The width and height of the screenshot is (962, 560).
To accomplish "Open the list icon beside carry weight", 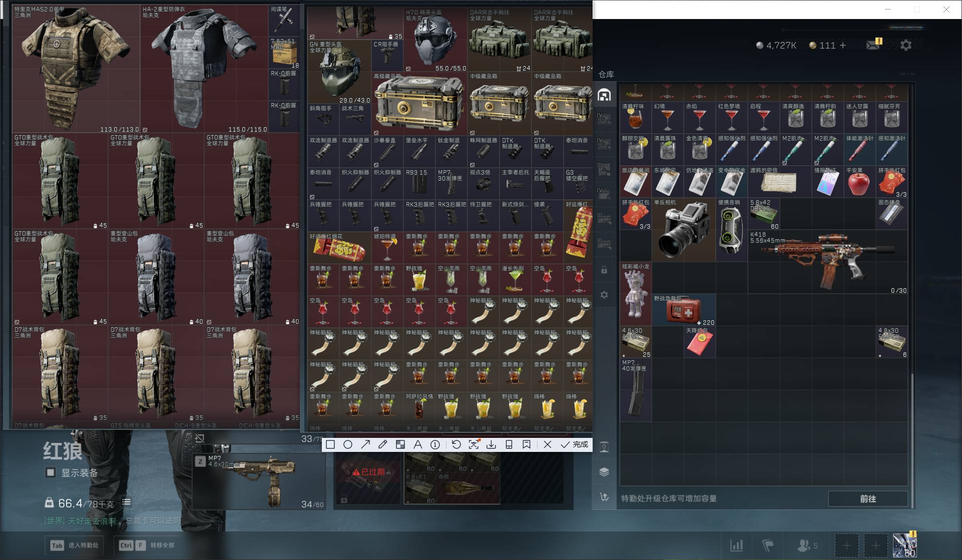I will pos(127,502).
